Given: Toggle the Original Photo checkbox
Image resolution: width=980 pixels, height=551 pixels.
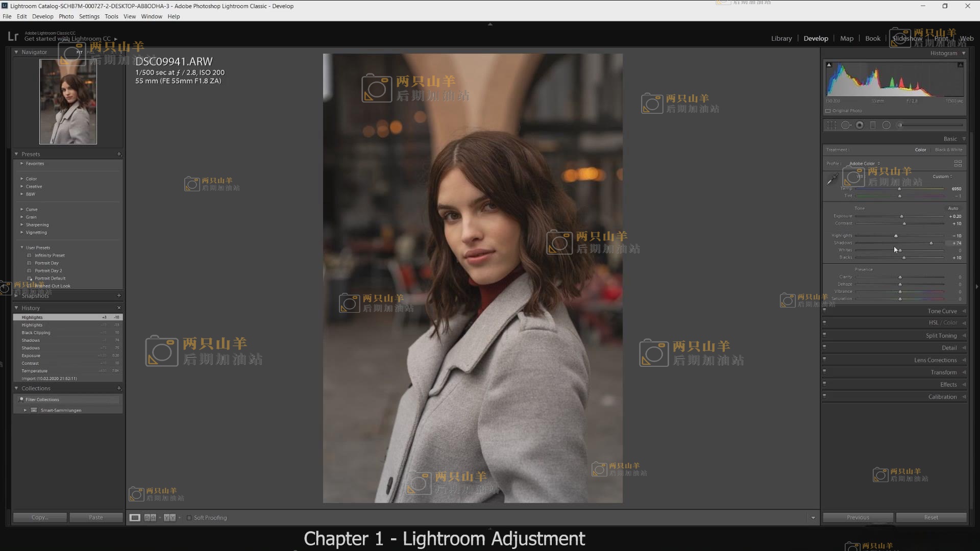Looking at the screenshot, I should pyautogui.click(x=828, y=111).
